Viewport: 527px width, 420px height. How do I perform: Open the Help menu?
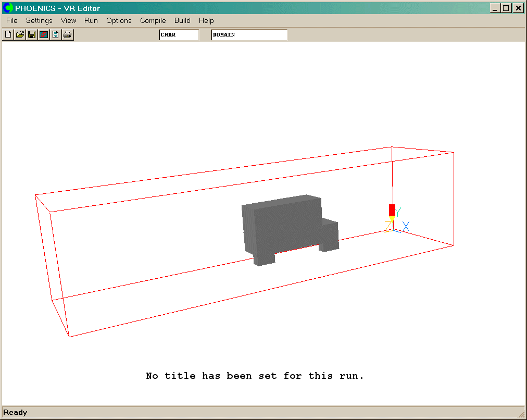tap(206, 21)
